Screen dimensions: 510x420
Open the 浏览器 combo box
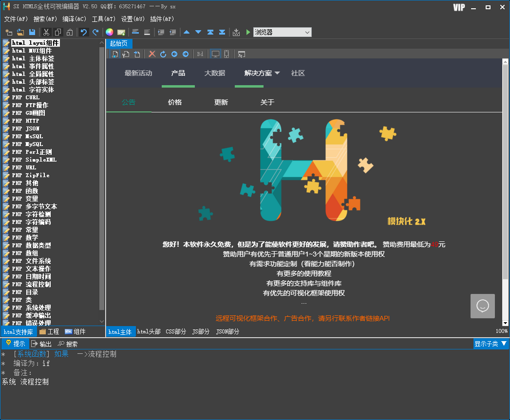coord(282,32)
